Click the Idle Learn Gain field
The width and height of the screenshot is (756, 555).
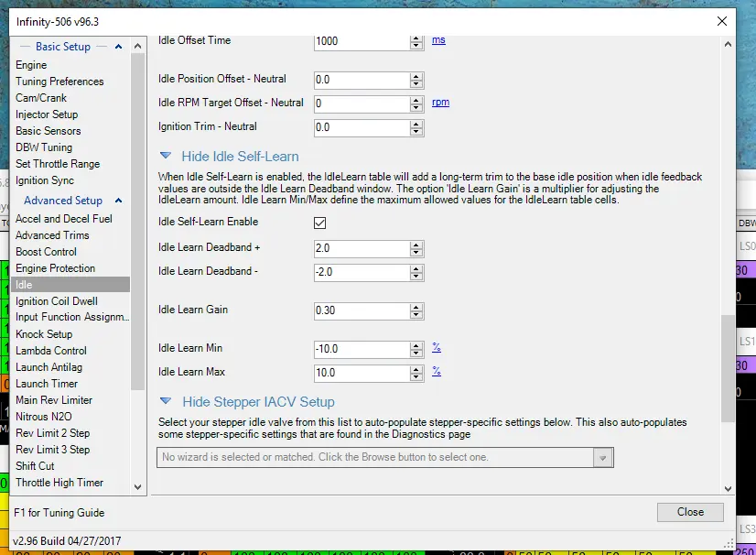(x=362, y=310)
